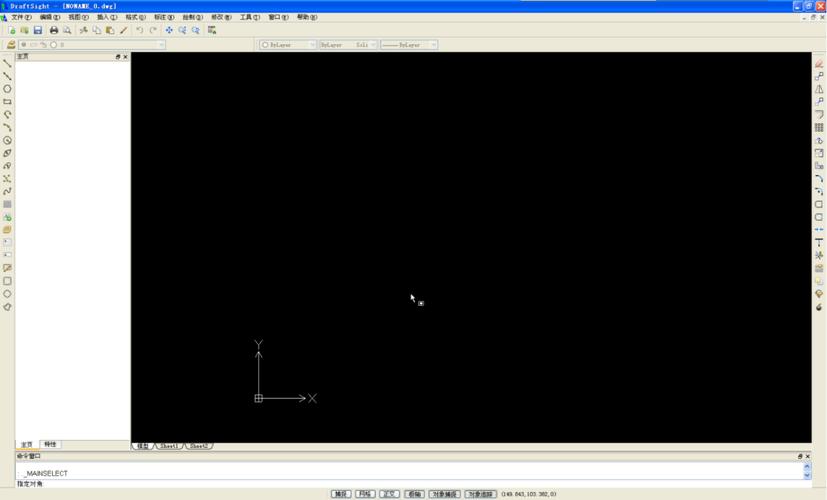Save the drawing with the floppy icon
Viewport: 827px width, 500px height.
[x=37, y=31]
